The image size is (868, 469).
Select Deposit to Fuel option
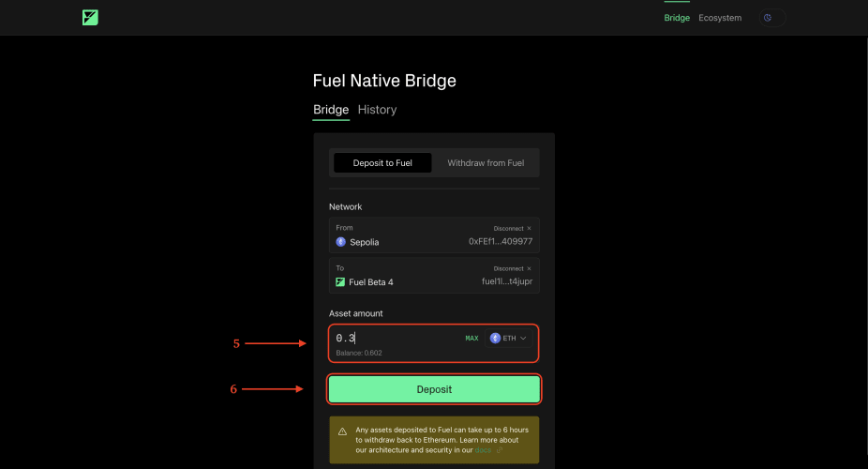[382, 163]
